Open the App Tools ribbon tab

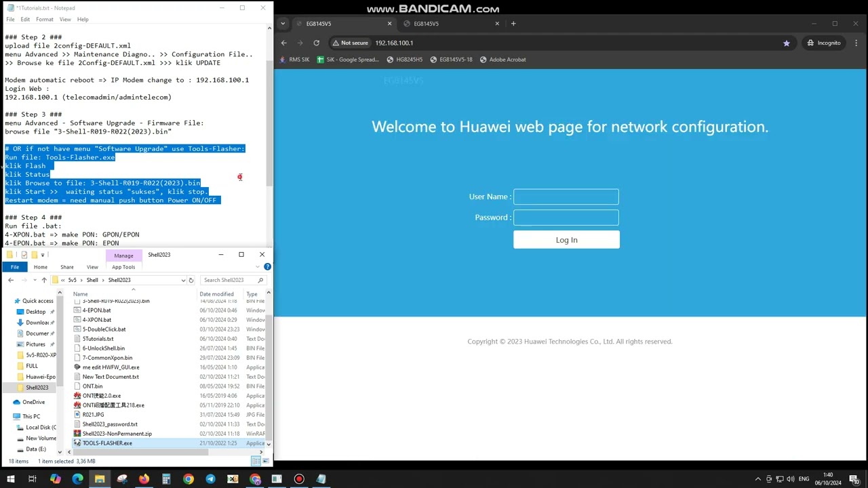123,267
